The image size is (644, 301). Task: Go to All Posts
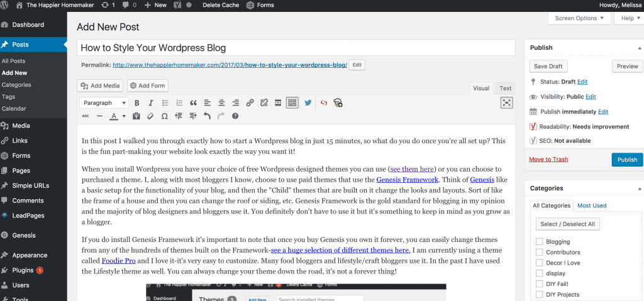[14, 61]
